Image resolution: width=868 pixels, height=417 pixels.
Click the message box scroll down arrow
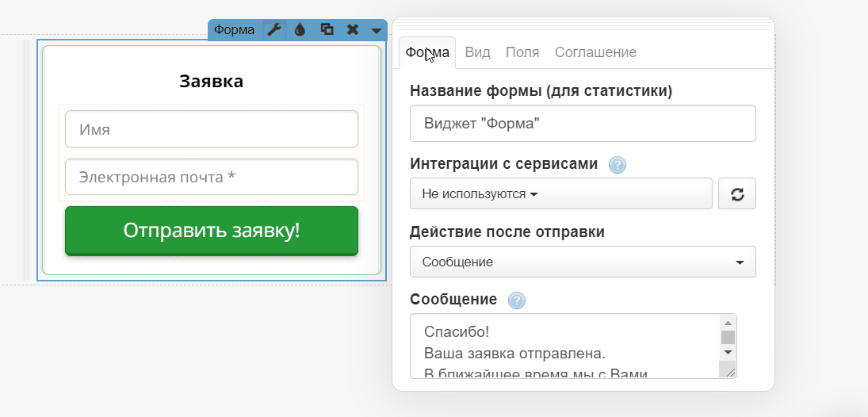(x=728, y=352)
